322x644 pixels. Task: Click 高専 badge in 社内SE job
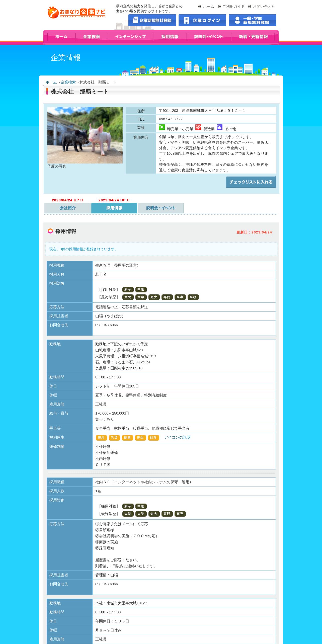point(180,514)
